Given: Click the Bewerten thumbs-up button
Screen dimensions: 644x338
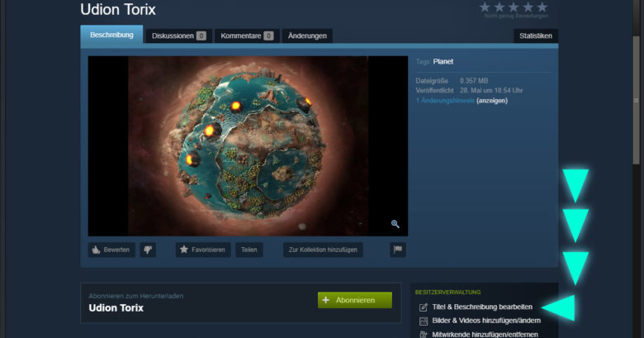Looking at the screenshot, I should click(111, 250).
